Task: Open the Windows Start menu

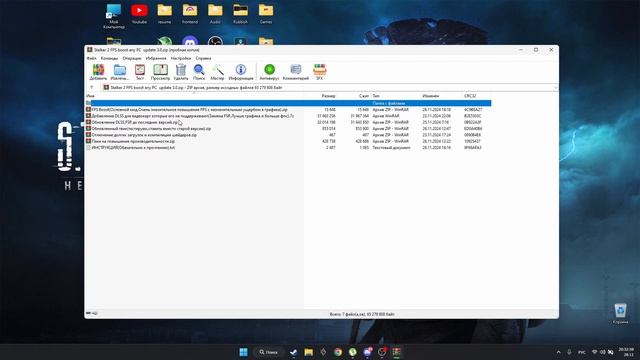Action: 243,352
